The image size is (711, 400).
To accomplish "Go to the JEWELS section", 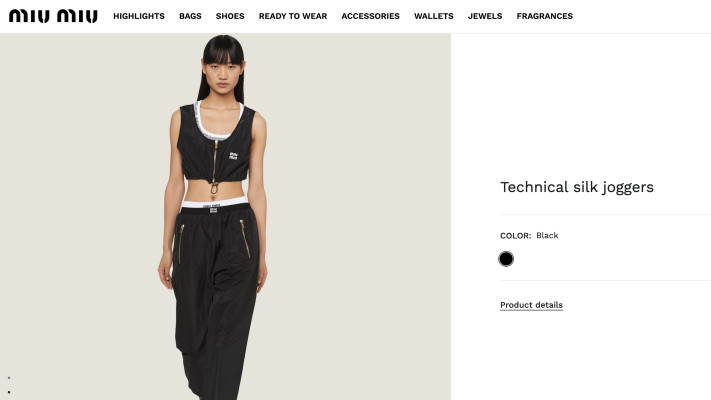I will [x=485, y=16].
